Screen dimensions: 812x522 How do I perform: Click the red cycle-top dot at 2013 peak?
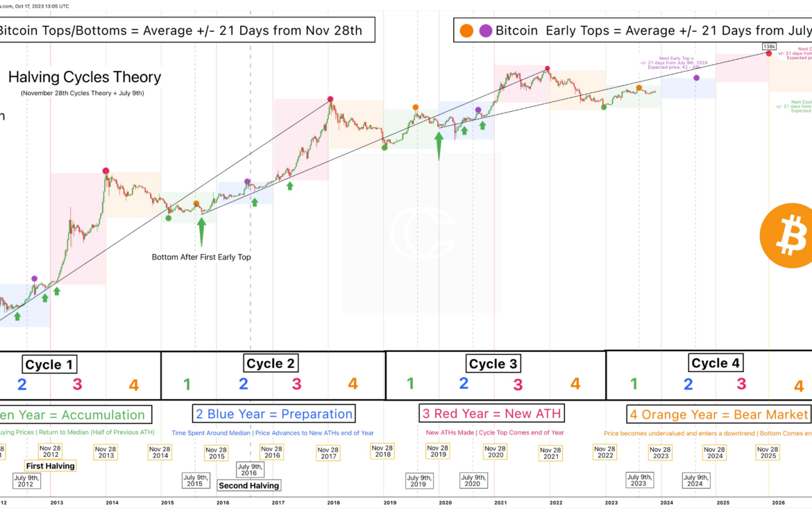105,171
